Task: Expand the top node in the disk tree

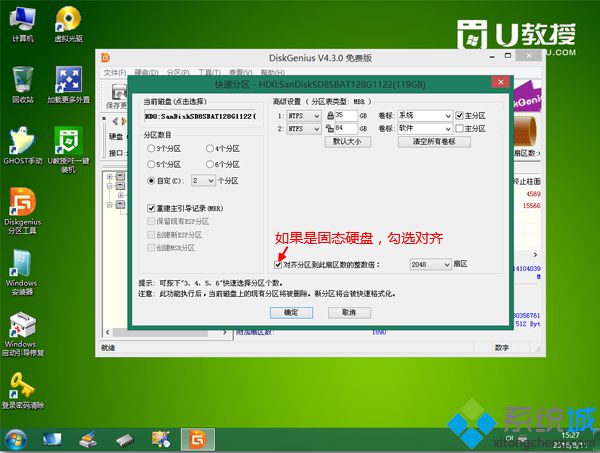Action: click(110, 176)
